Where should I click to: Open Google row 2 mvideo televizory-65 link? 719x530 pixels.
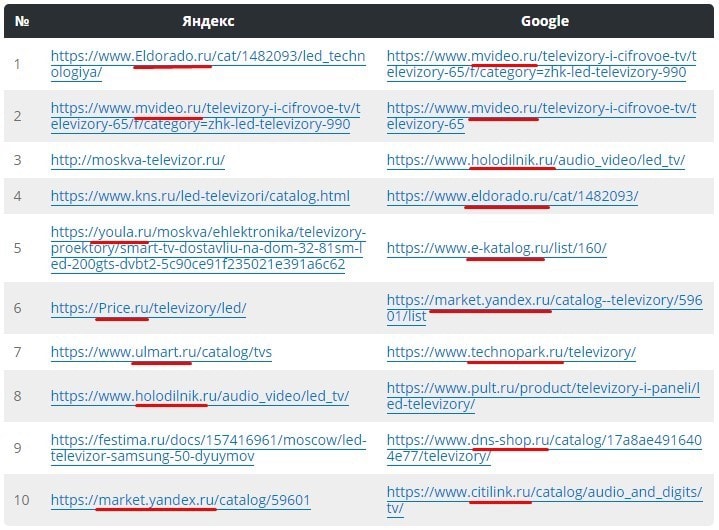pos(541,116)
